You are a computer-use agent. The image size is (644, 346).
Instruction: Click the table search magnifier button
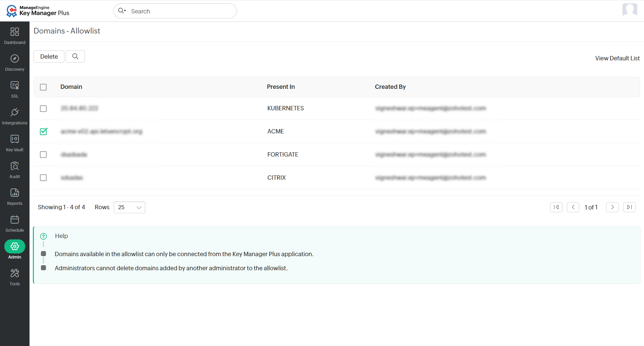pos(75,56)
